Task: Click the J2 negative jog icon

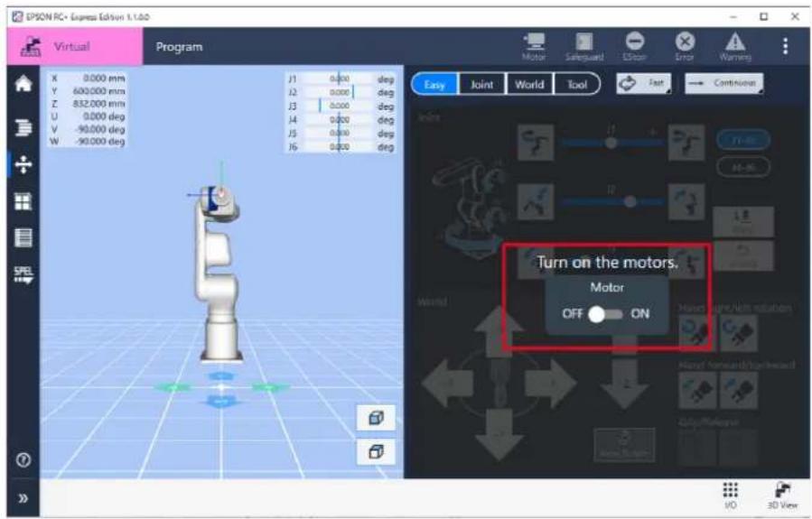Action: (x=536, y=202)
